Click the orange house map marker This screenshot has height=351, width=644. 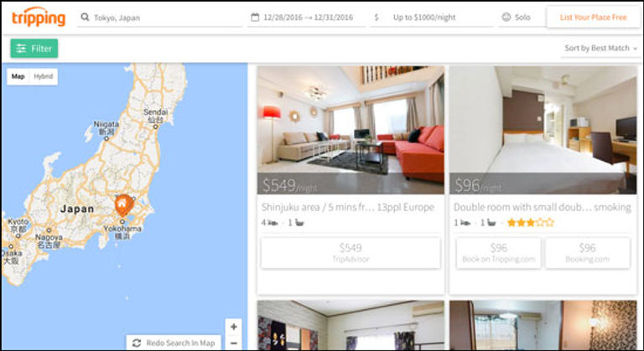tap(123, 206)
